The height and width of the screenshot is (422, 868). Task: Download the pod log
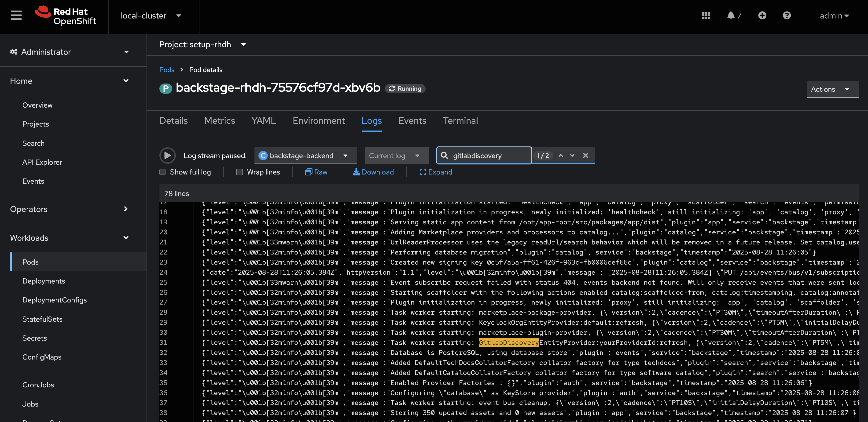tap(373, 172)
